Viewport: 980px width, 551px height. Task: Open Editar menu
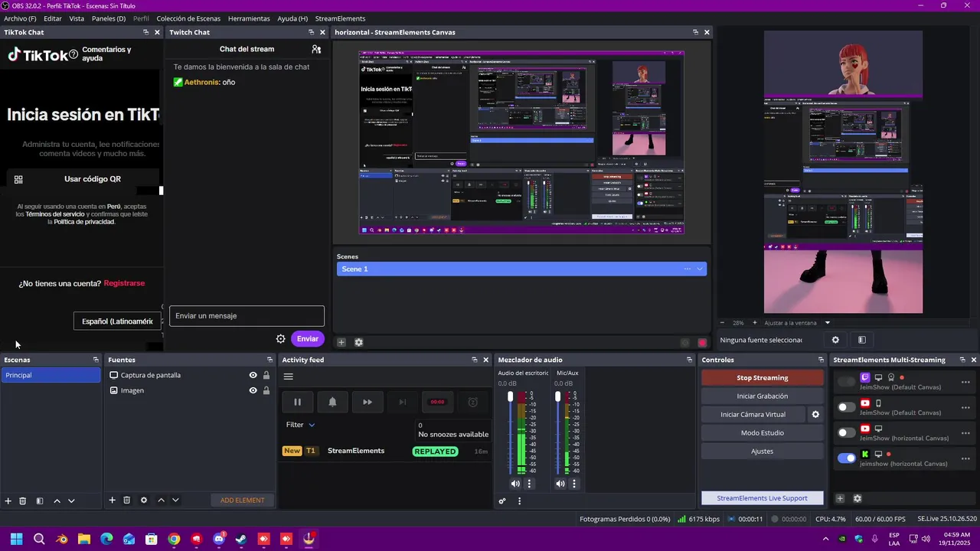[53, 18]
